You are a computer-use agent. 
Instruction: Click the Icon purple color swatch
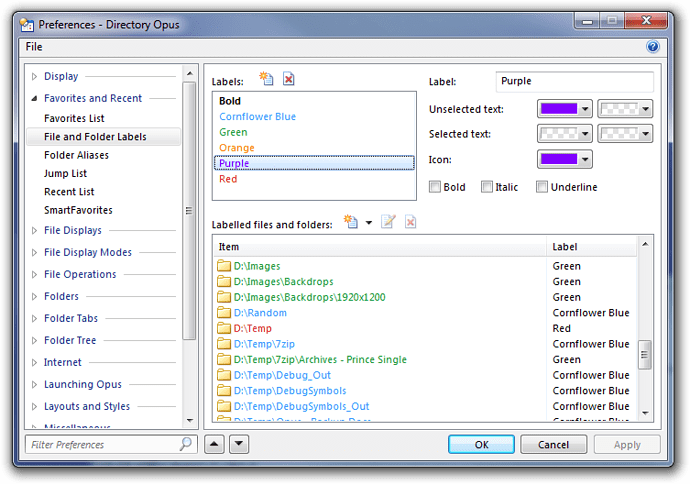[559, 159]
